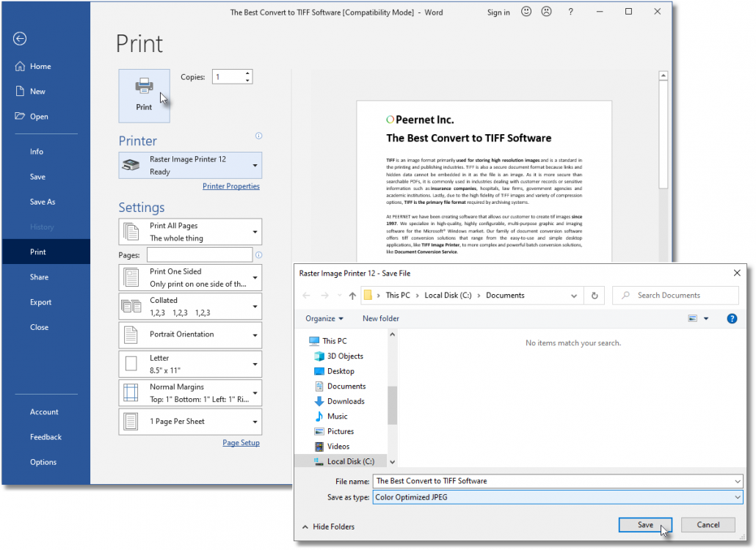756x550 pixels.
Task: Click the large Print button
Action: (x=144, y=95)
